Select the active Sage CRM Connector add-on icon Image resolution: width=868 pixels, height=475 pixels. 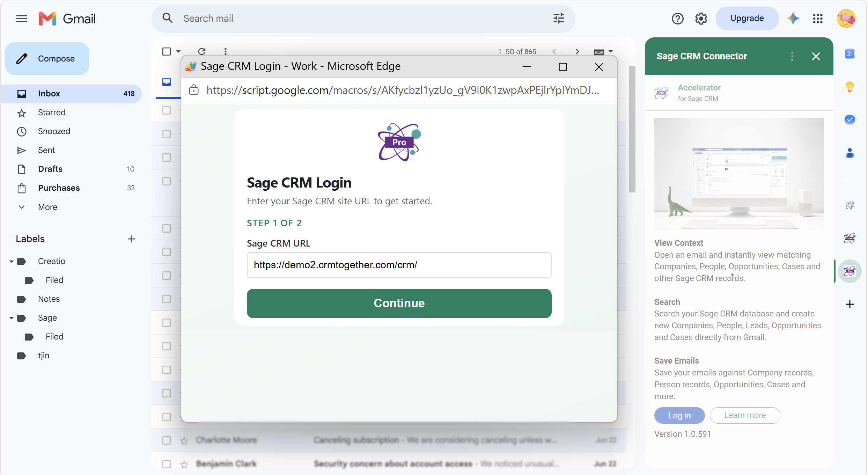[x=849, y=271]
